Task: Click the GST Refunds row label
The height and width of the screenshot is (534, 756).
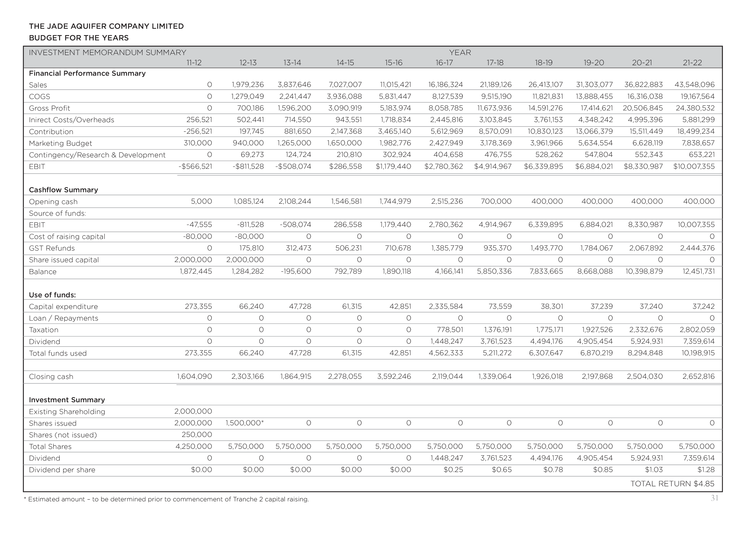Action: point(52,248)
